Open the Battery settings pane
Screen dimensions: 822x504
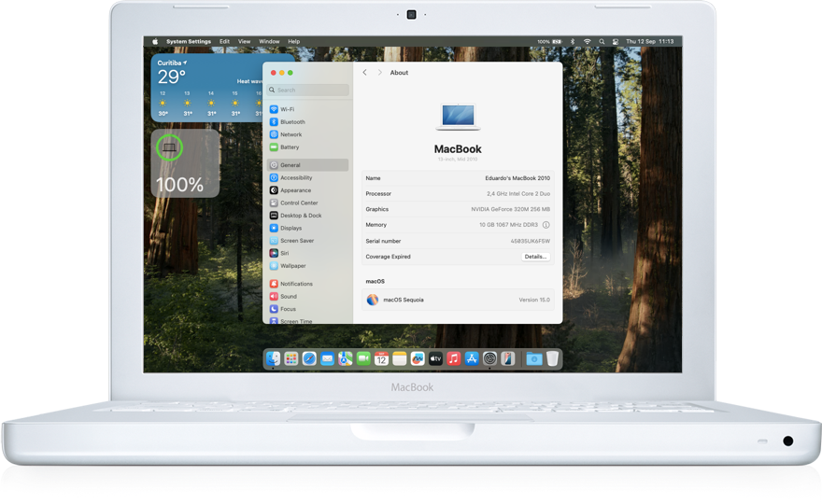[289, 147]
